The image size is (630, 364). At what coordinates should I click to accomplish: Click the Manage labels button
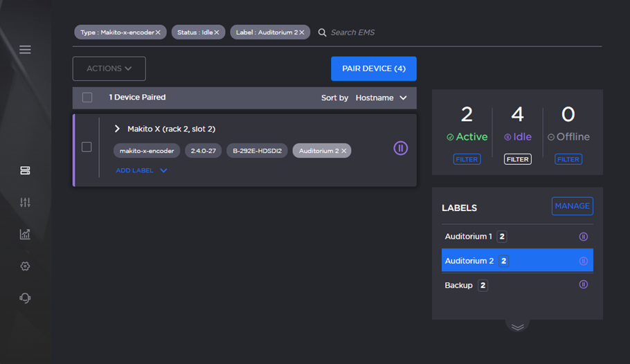pos(572,206)
